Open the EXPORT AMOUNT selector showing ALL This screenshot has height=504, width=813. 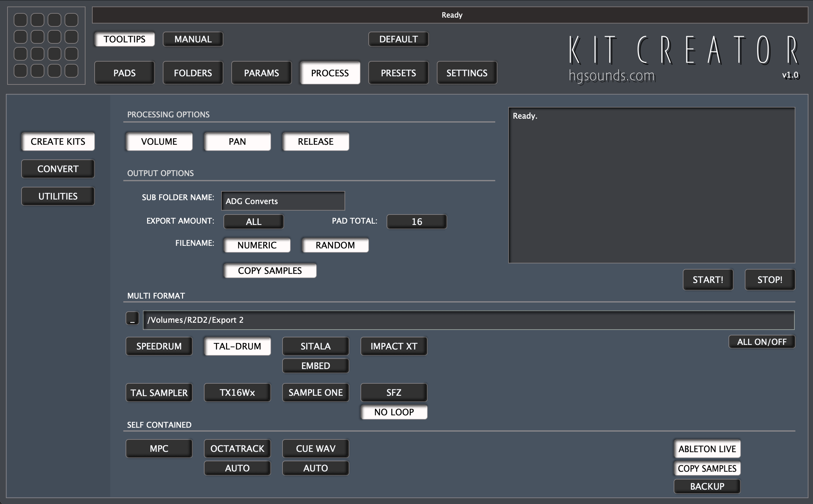pos(253,222)
